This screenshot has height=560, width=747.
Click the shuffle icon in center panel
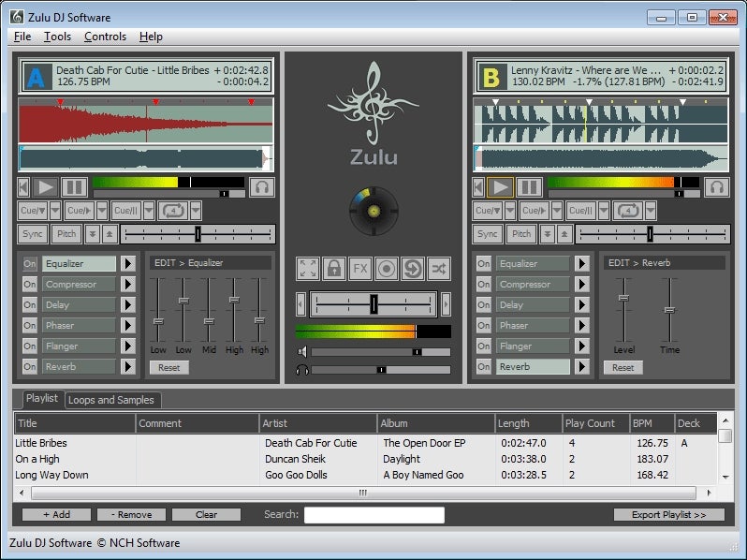click(439, 270)
